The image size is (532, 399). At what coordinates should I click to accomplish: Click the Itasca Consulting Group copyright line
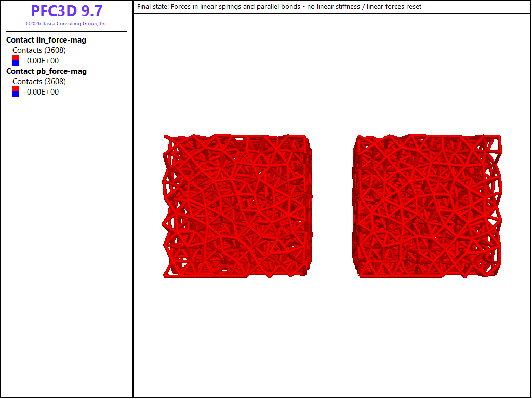(x=67, y=24)
